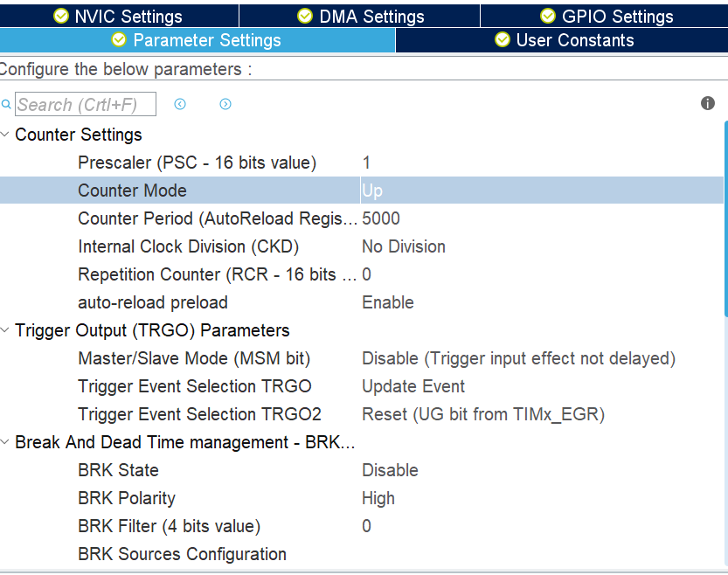
Task: Click the green check badge on Parameter Settings
Action: pos(119,40)
